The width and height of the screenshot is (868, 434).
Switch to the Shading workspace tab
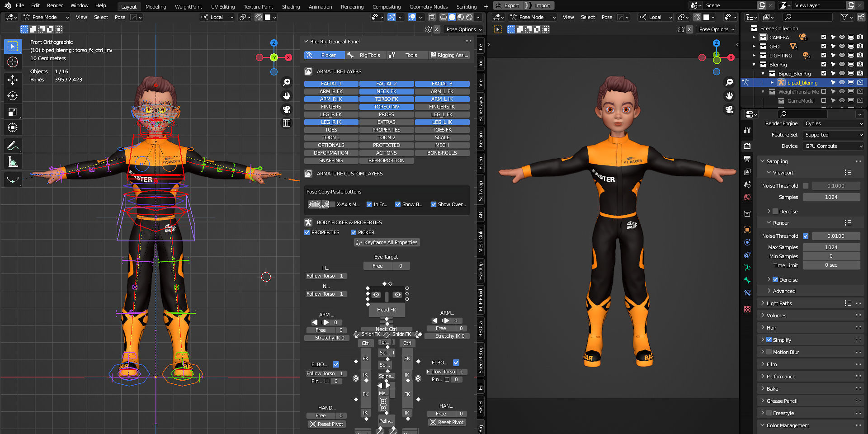coord(291,7)
